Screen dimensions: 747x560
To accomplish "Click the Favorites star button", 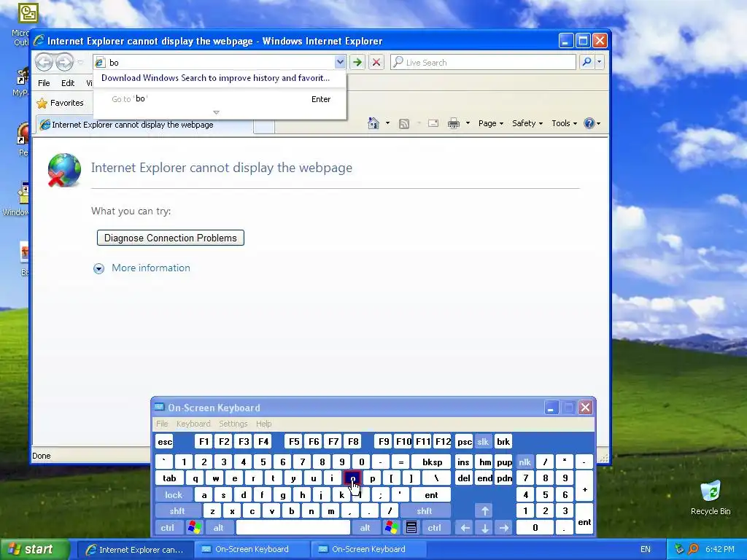I will pos(60,103).
